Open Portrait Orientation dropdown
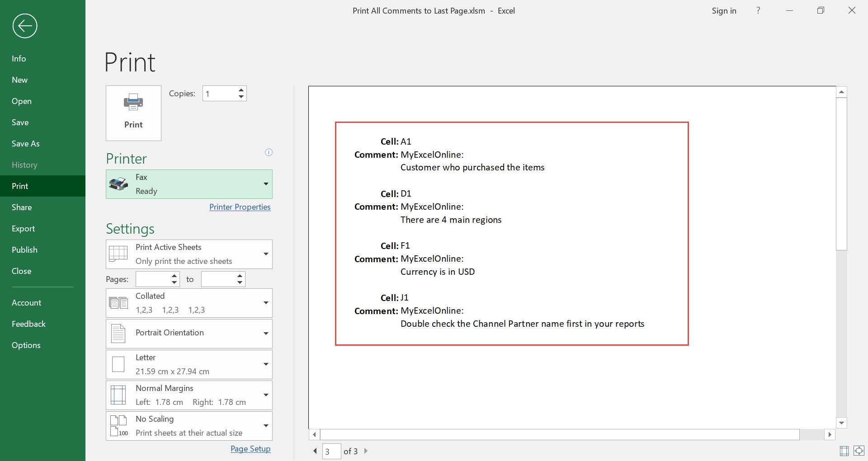The width and height of the screenshot is (868, 461). [x=189, y=334]
